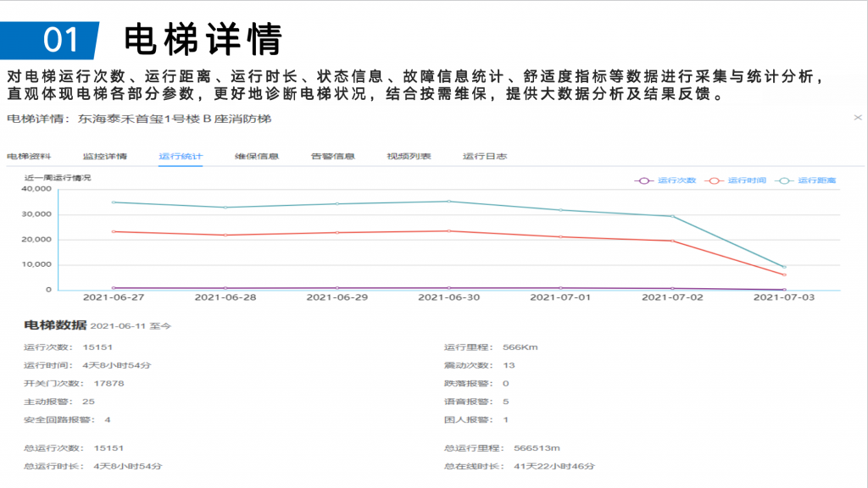Close the elevator details panel
The width and height of the screenshot is (868, 488).
[858, 117]
